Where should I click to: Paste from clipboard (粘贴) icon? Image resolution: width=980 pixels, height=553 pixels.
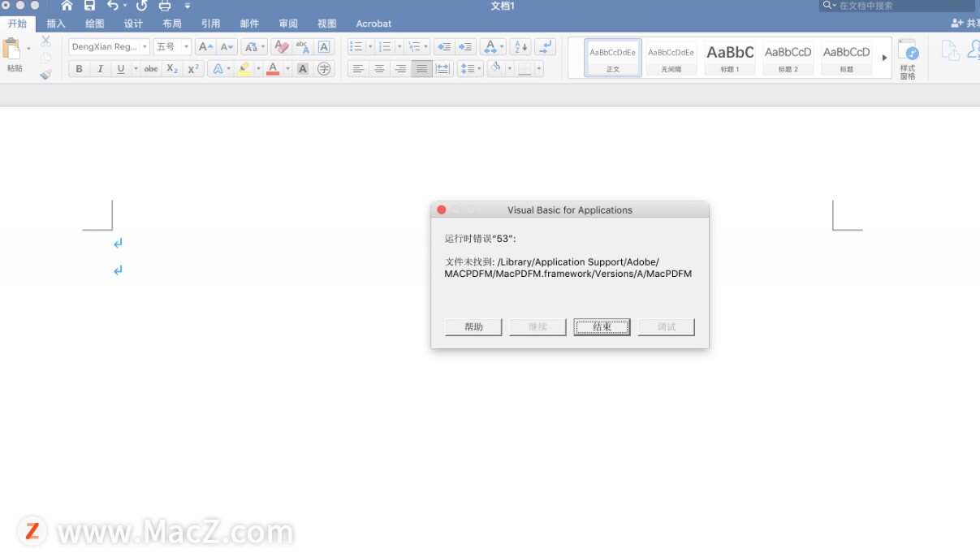12,49
